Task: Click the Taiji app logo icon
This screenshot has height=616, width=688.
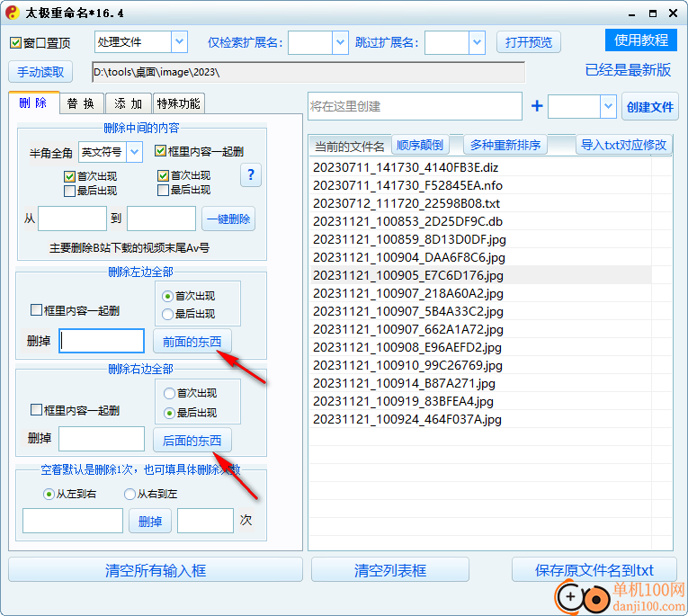Action: pos(13,13)
